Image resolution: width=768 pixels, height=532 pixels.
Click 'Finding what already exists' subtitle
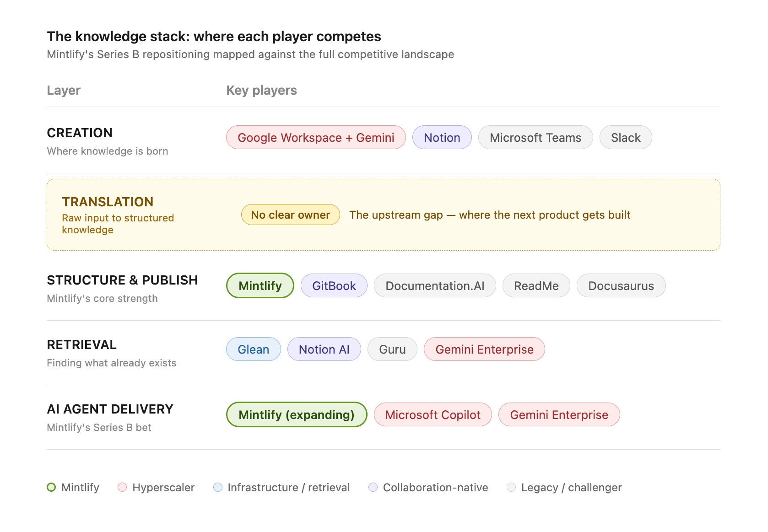pyautogui.click(x=111, y=363)
